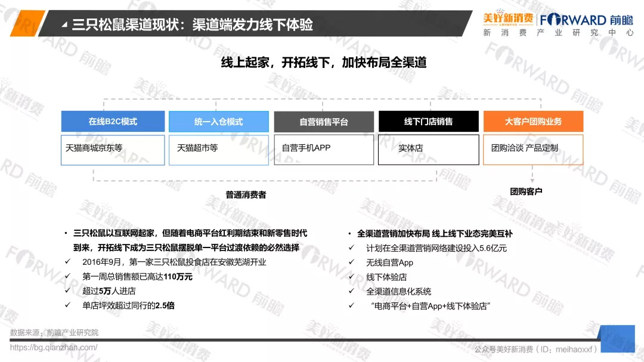Viewport: 644px width, 362px height.
Task: Click the 普通消费者 label
Action: point(246,195)
